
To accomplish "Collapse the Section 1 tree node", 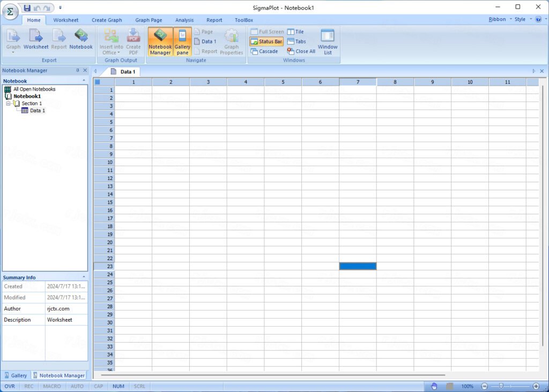I will (x=8, y=103).
